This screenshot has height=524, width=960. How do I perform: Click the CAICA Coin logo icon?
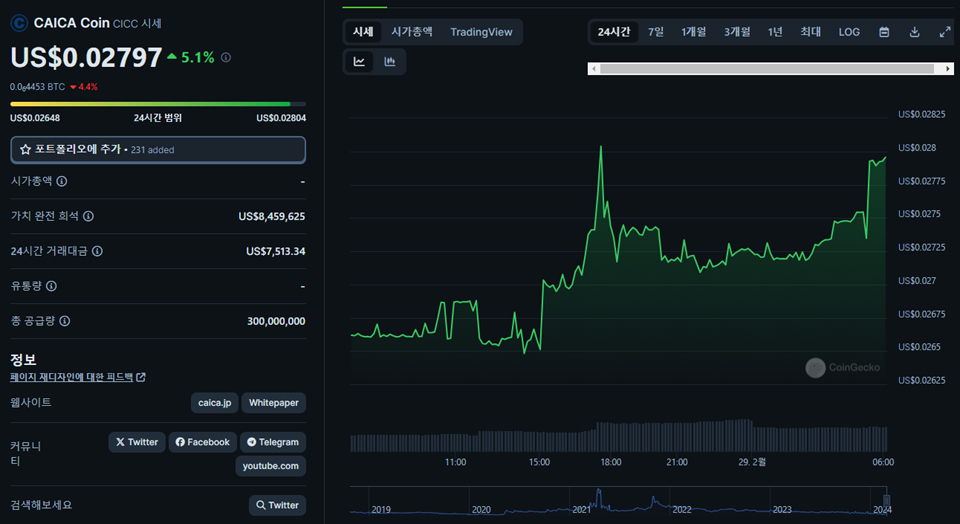tap(19, 22)
